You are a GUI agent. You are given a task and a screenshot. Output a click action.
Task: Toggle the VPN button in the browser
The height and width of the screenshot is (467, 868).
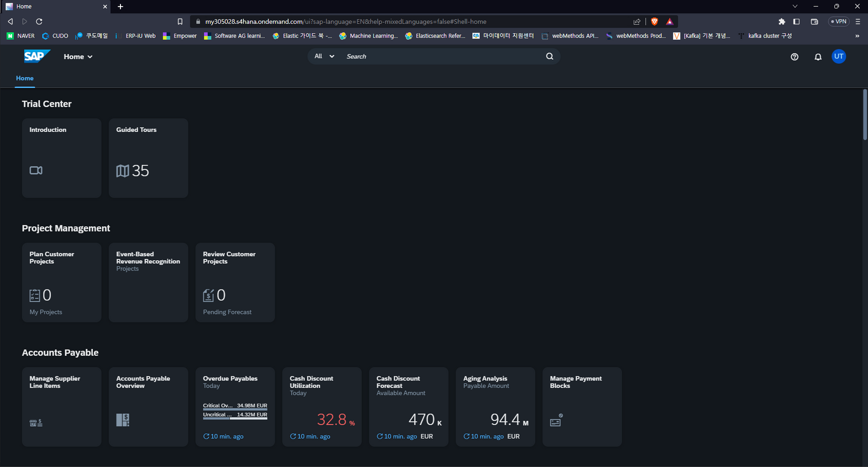(x=839, y=22)
